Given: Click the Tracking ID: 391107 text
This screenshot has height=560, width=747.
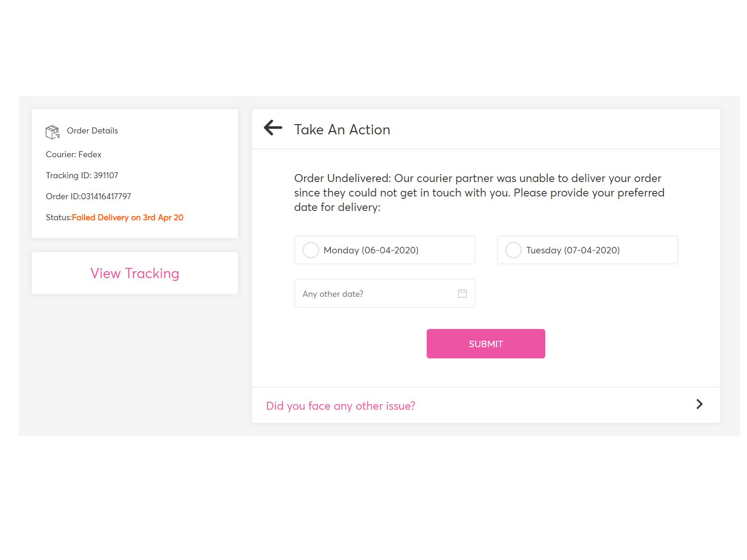Looking at the screenshot, I should point(82,175).
